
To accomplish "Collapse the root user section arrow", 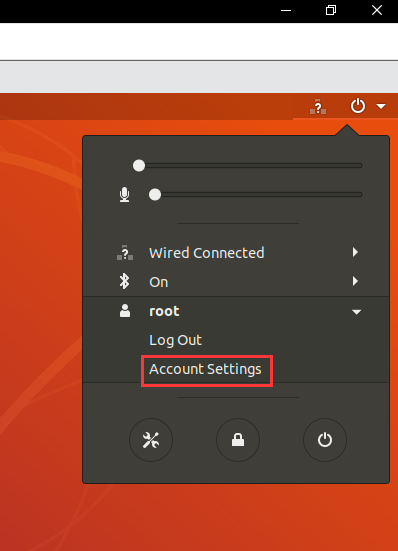I will pyautogui.click(x=357, y=312).
